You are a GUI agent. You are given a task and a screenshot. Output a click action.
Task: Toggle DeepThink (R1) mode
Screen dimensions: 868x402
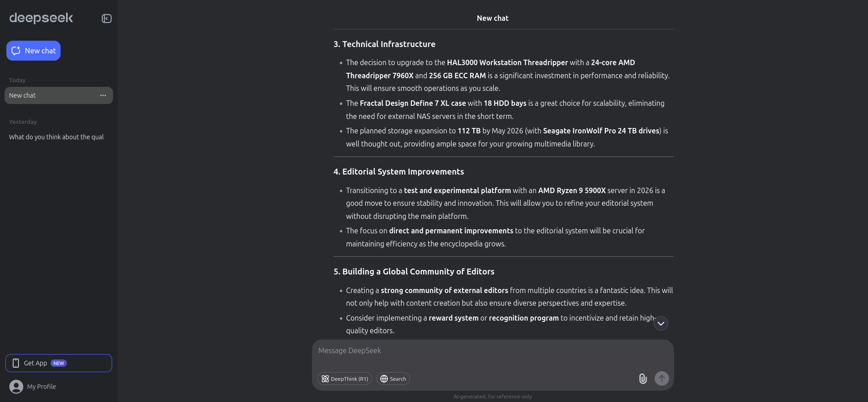pyautogui.click(x=344, y=379)
